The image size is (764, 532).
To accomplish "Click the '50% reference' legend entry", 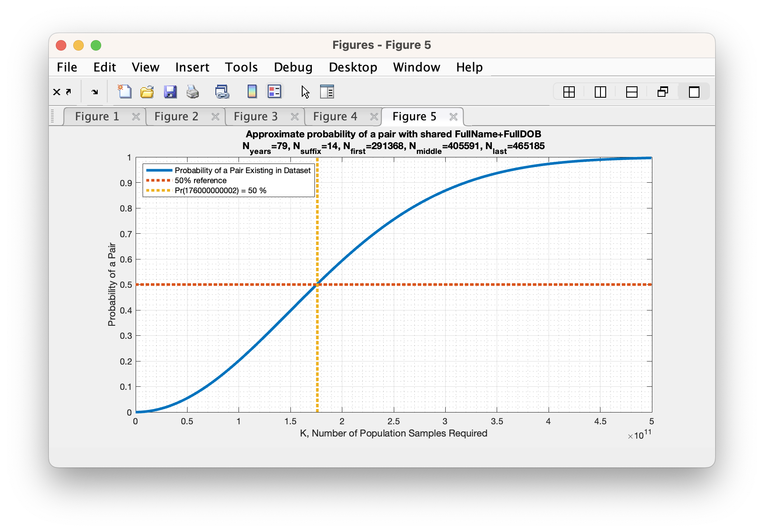I will [201, 181].
